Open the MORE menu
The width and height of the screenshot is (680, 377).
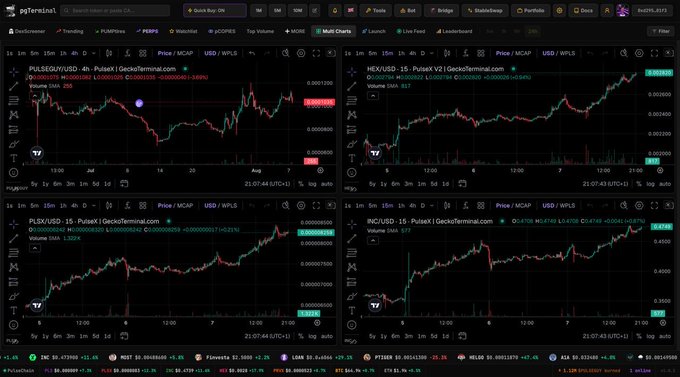click(x=295, y=31)
